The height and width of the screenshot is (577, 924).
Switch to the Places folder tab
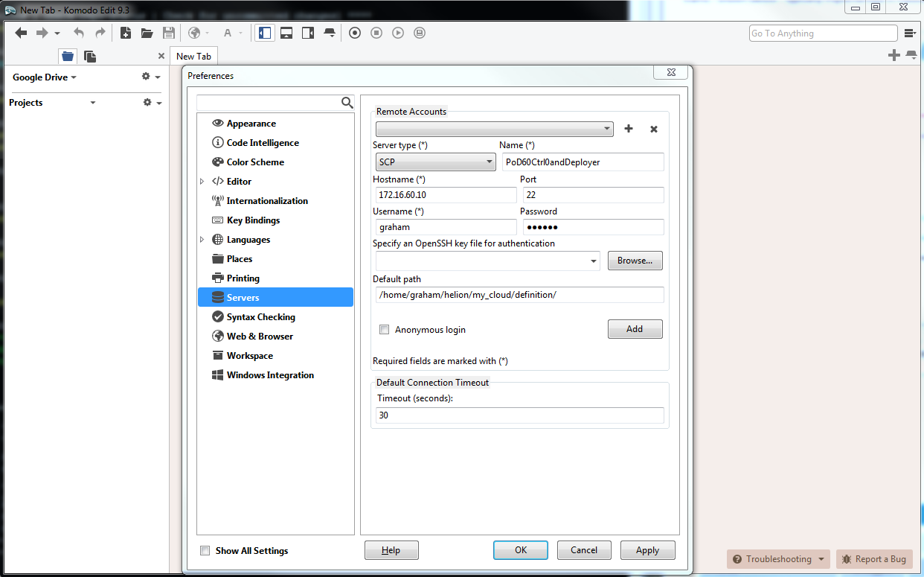pos(68,56)
